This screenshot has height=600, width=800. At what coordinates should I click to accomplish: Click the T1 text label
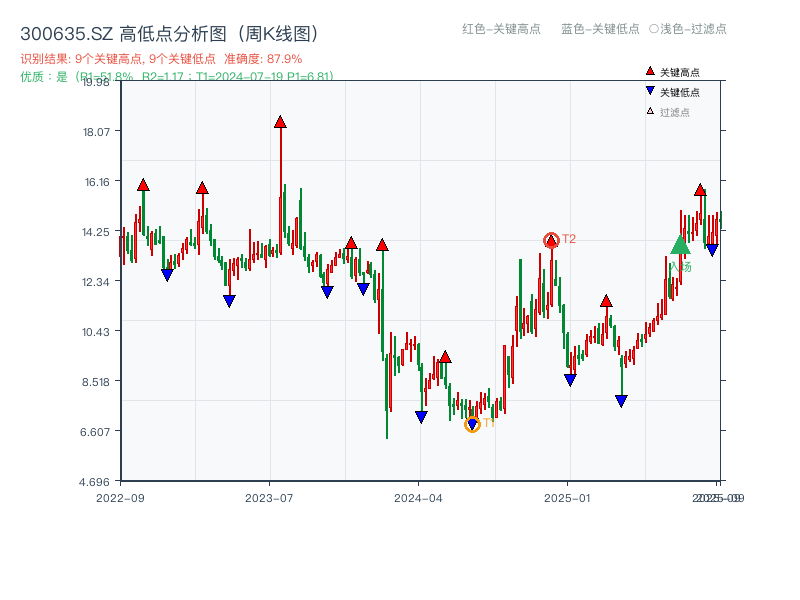[489, 423]
